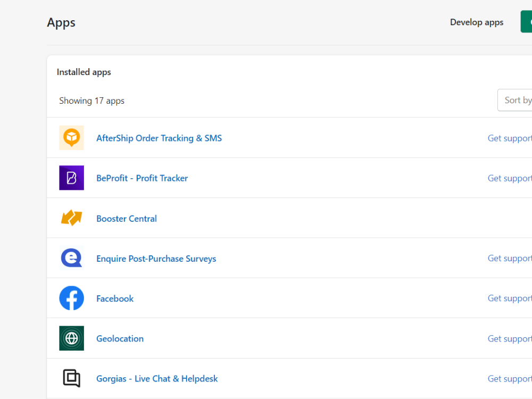Open the Geolocation app link
The height and width of the screenshot is (399, 532).
[120, 338]
